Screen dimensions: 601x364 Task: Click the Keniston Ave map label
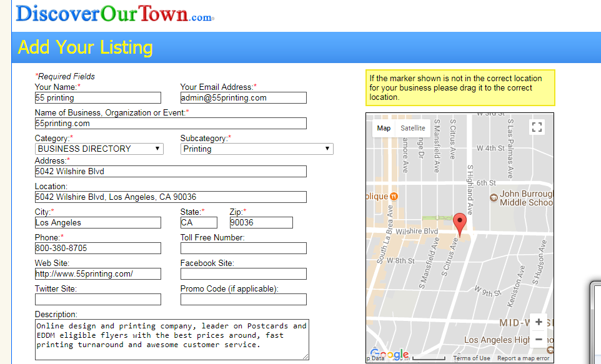pyautogui.click(x=516, y=286)
